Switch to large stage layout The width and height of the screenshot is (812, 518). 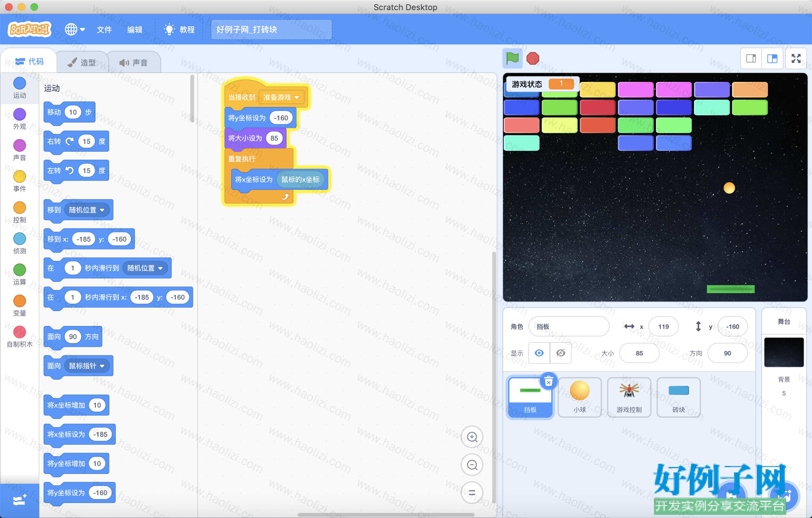coord(772,59)
